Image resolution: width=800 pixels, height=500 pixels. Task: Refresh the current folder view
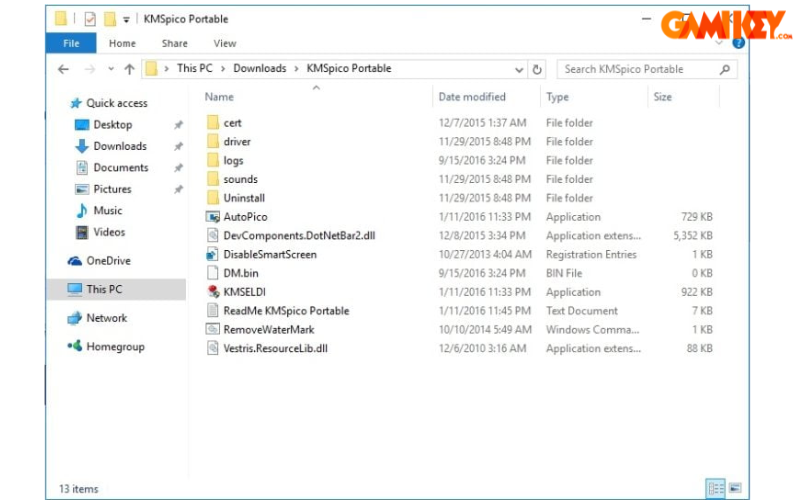click(537, 69)
